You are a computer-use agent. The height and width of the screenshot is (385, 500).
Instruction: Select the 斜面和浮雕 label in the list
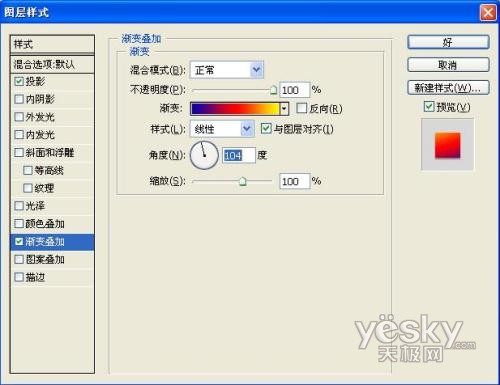pyautogui.click(x=50, y=153)
